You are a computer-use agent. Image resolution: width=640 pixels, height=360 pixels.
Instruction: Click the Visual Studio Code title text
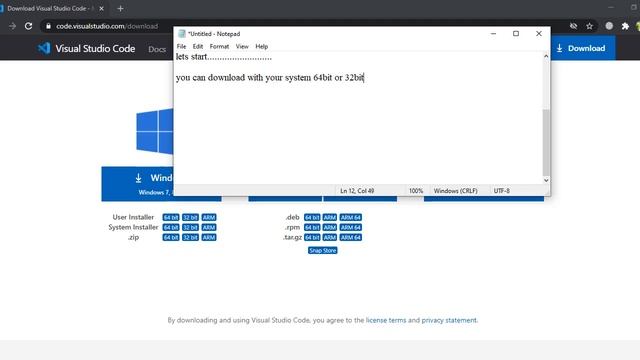[x=95, y=49]
